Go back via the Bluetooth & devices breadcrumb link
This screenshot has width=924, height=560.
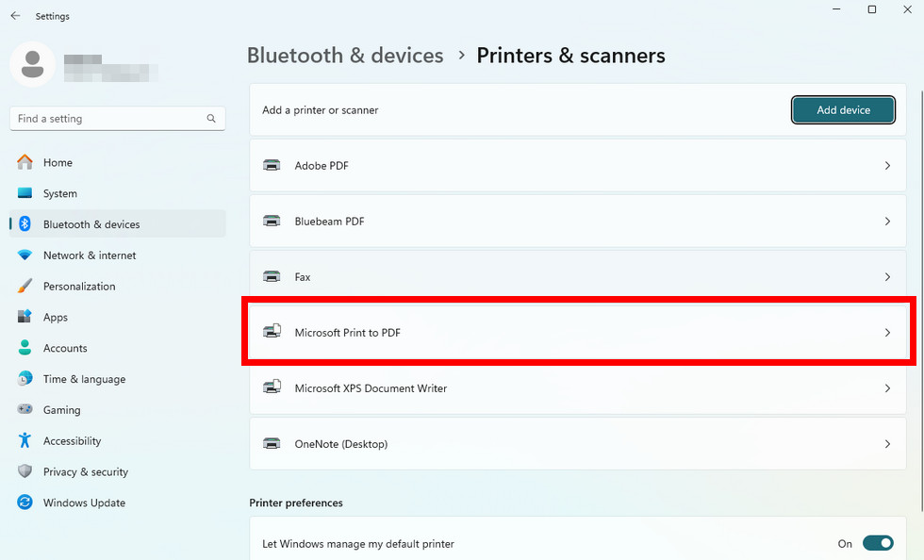click(x=345, y=56)
